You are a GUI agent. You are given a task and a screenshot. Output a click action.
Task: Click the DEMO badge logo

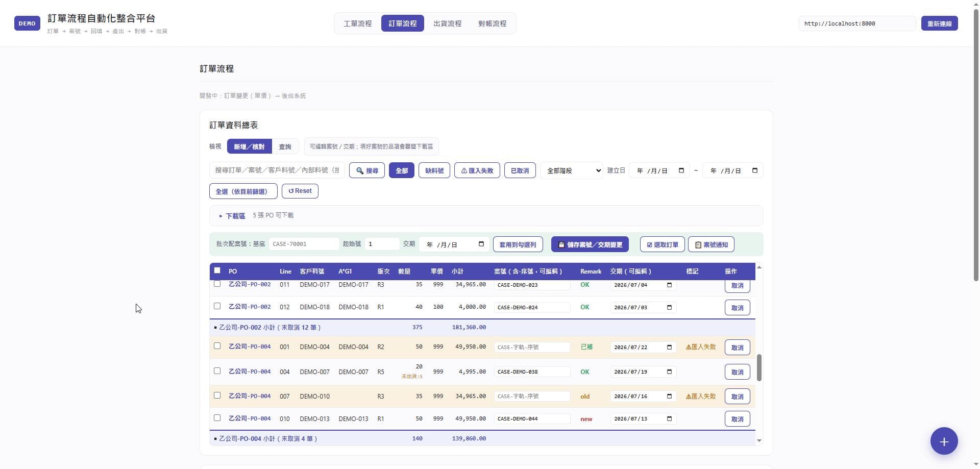click(x=27, y=23)
